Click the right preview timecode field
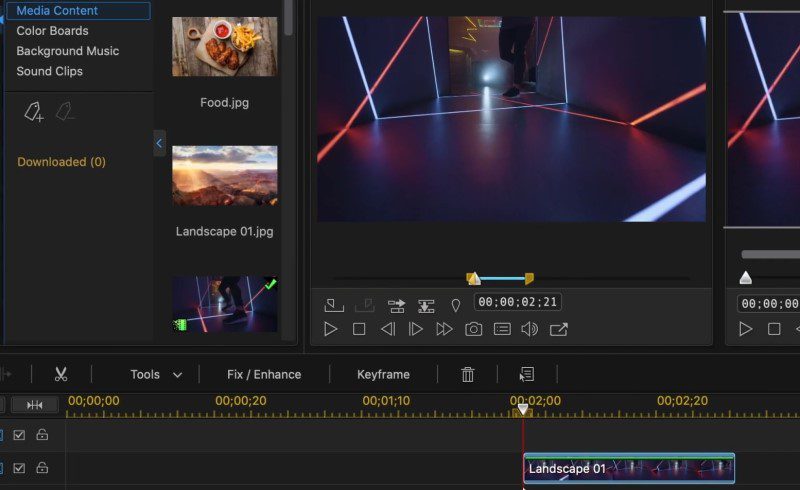The width and height of the screenshot is (800, 490). [768, 304]
